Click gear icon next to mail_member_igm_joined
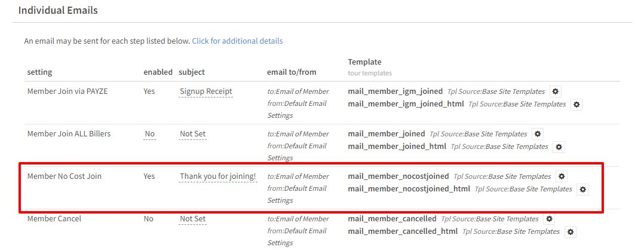644x250 pixels. [x=556, y=92]
